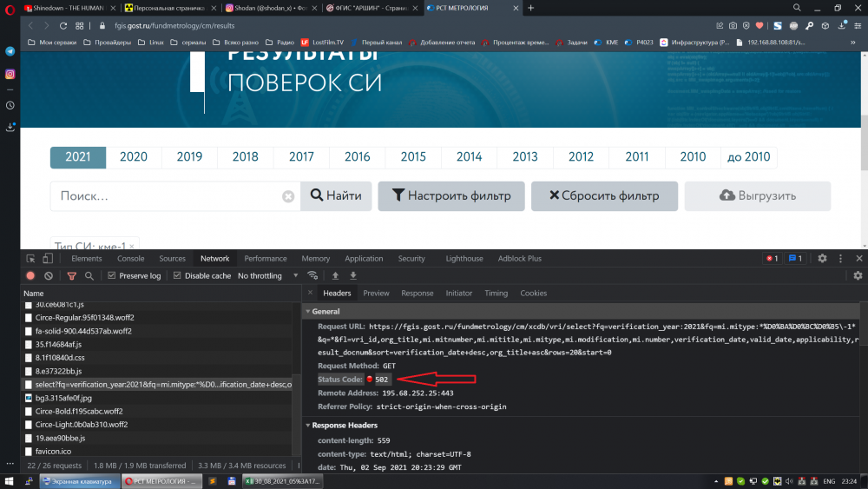This screenshot has width=868, height=489.
Task: Open the Cookies tab of the request
Action: pyautogui.click(x=534, y=293)
